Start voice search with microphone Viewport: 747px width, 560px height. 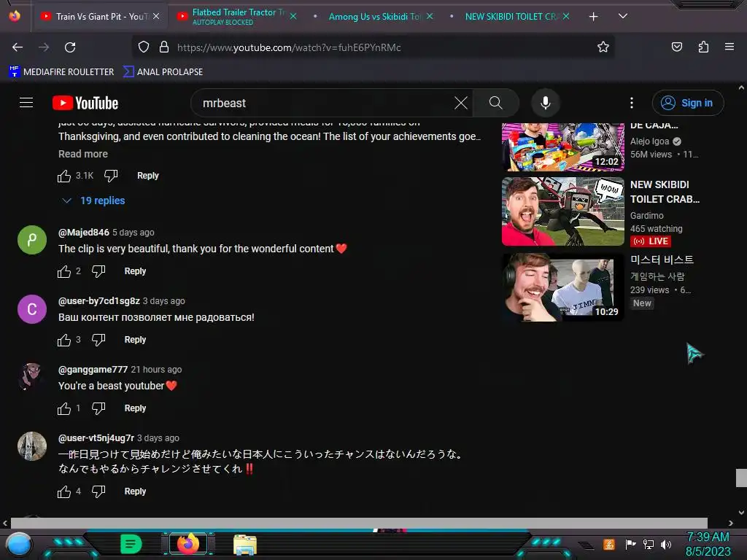coord(546,103)
